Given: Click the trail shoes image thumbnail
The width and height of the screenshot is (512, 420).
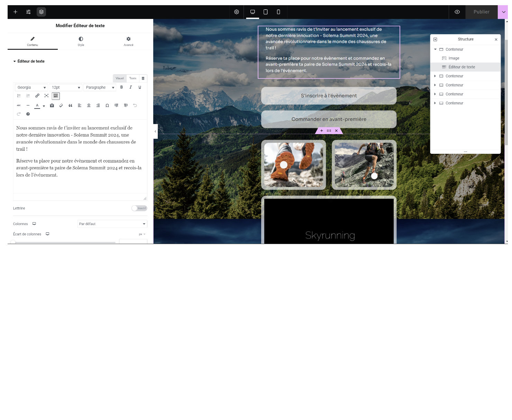Looking at the screenshot, I should tap(293, 165).
